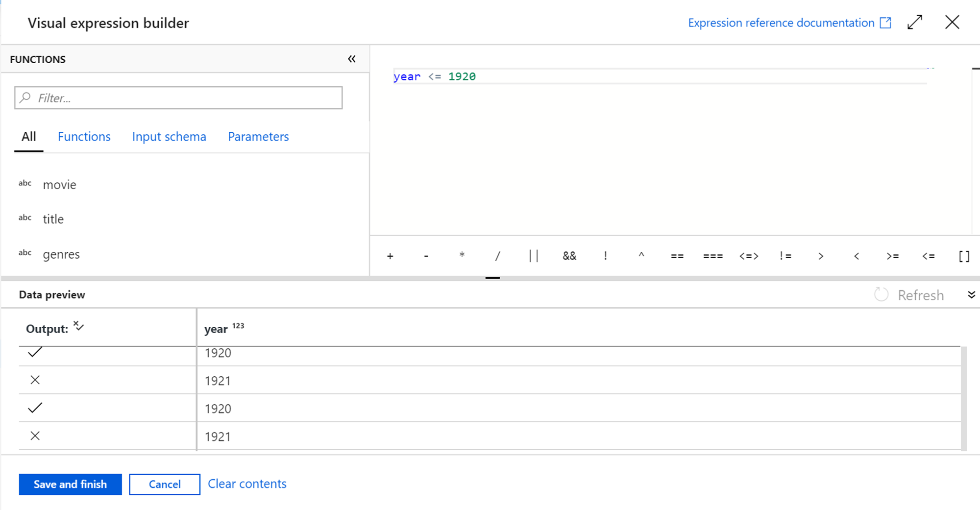Insert the square brackets operator
Viewport: 980px width, 510px height.
[964, 256]
